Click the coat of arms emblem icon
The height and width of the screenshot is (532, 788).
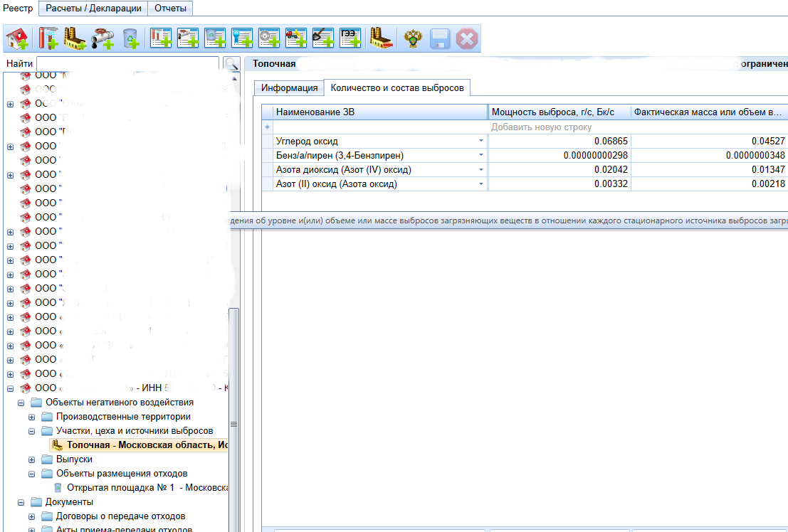pos(412,38)
